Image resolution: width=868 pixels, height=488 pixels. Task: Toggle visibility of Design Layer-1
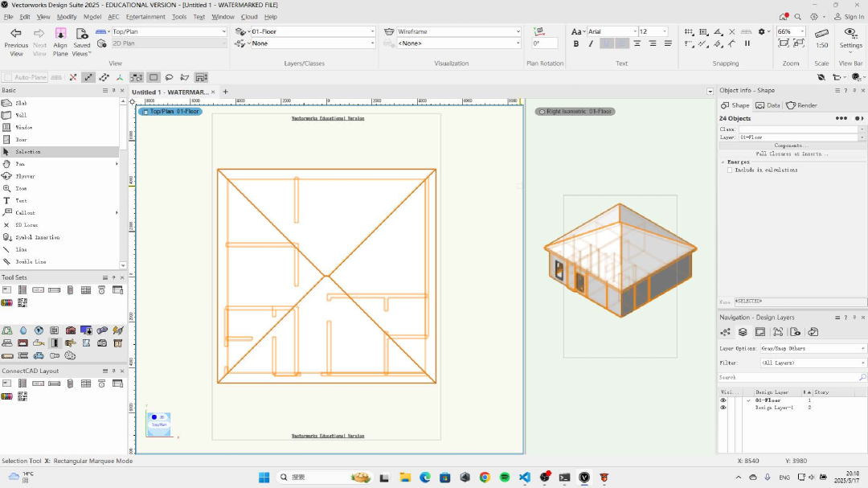pyautogui.click(x=723, y=408)
